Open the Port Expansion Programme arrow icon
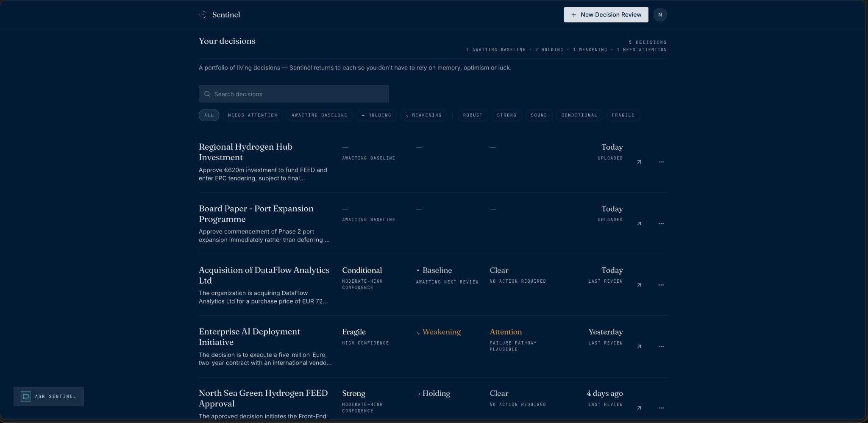This screenshot has height=423, width=868. click(x=639, y=223)
